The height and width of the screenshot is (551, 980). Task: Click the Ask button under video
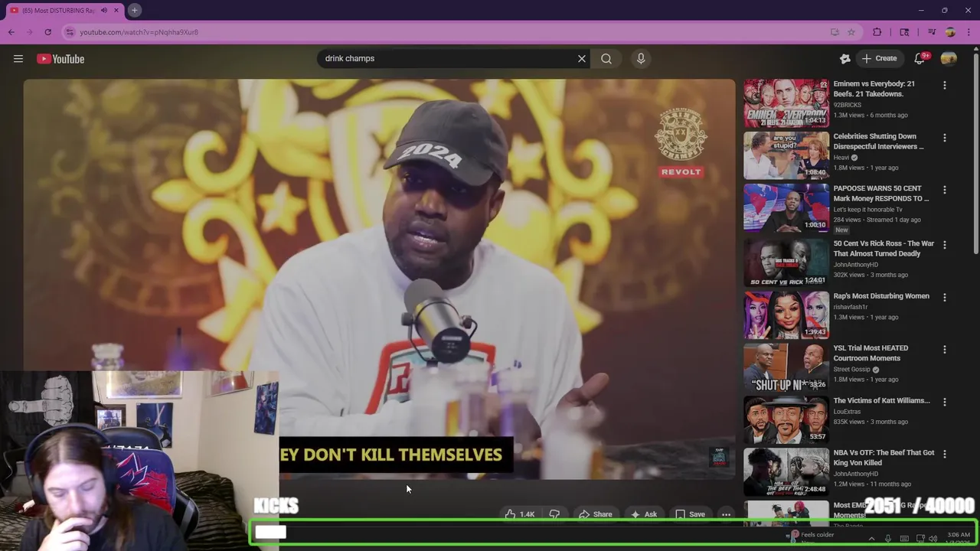click(643, 514)
